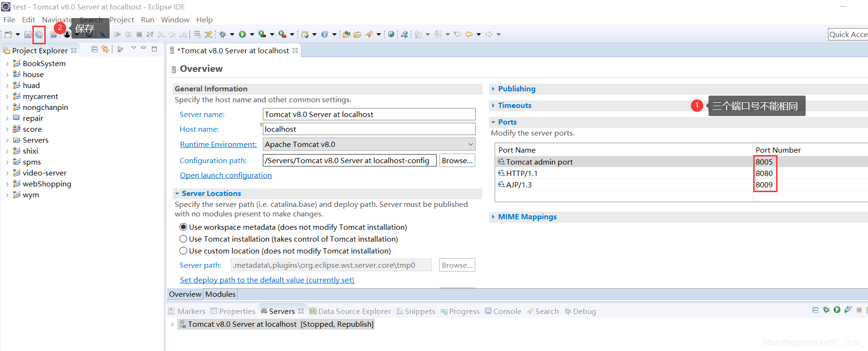The image size is (868, 351).
Task: Select the Tomcat admin port 8005 cell
Action: (x=764, y=162)
